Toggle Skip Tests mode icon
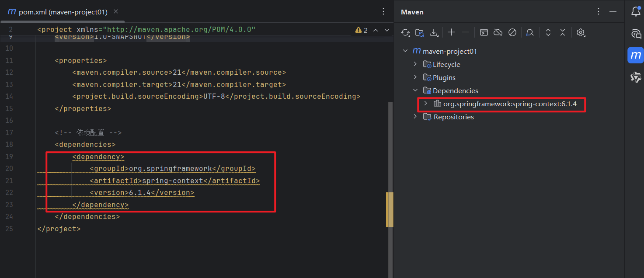Screen dimensions: 644x278 pyautogui.click(x=512, y=32)
